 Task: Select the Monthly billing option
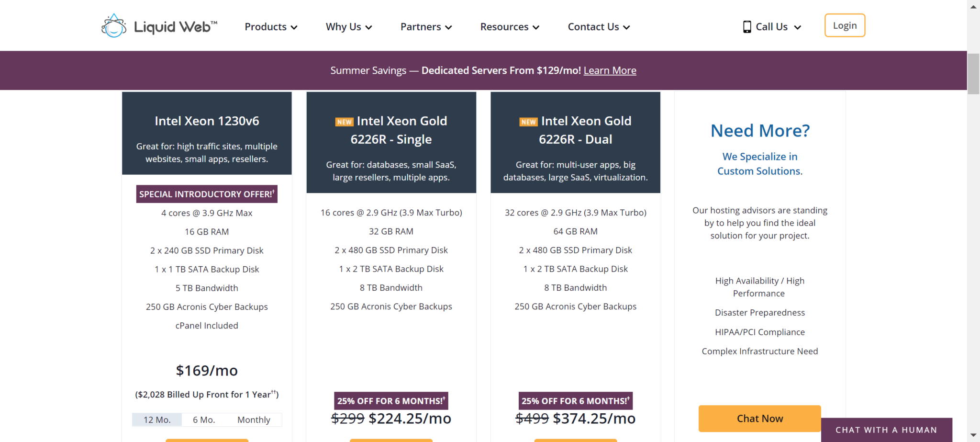(254, 419)
